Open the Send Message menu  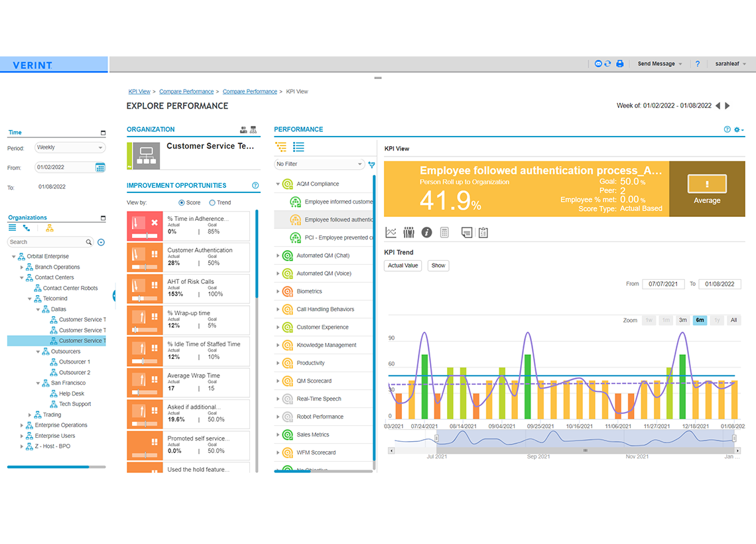(658, 63)
